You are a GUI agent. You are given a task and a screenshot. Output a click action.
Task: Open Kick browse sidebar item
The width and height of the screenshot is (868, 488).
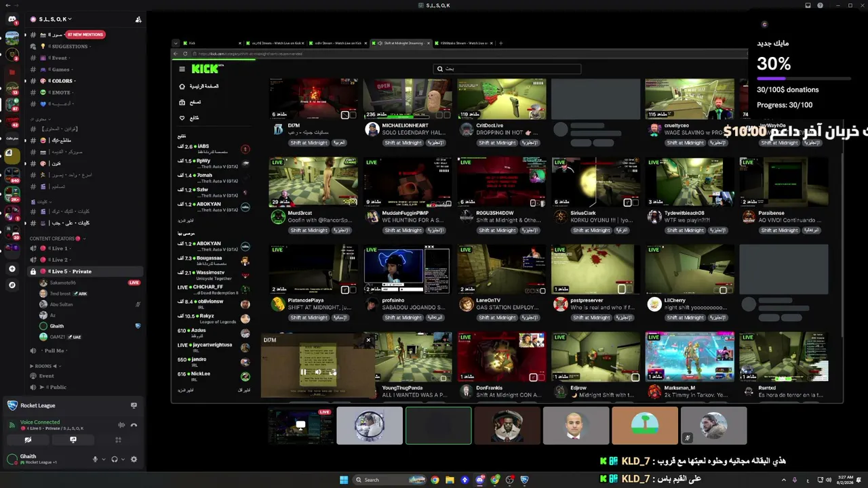coord(191,102)
